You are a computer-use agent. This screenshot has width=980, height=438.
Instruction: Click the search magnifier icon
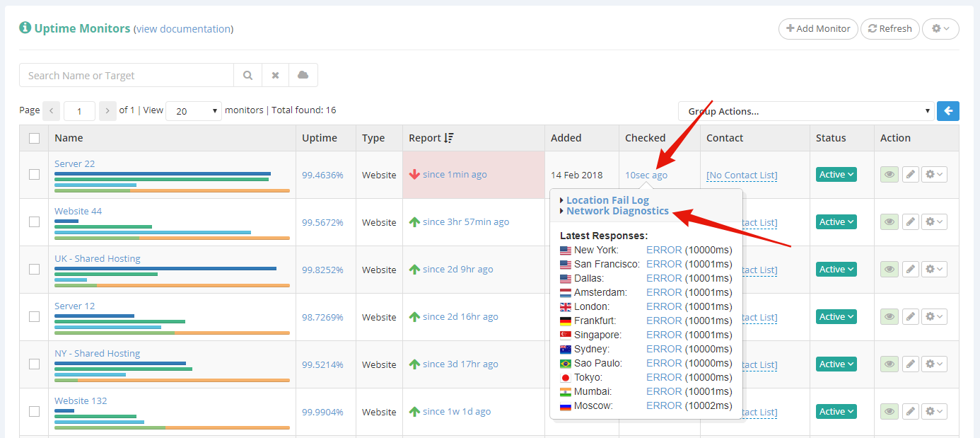point(247,75)
